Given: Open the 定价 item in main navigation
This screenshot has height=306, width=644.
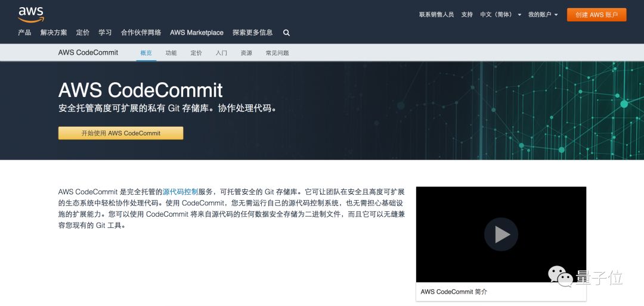Looking at the screenshot, I should pos(83,32).
